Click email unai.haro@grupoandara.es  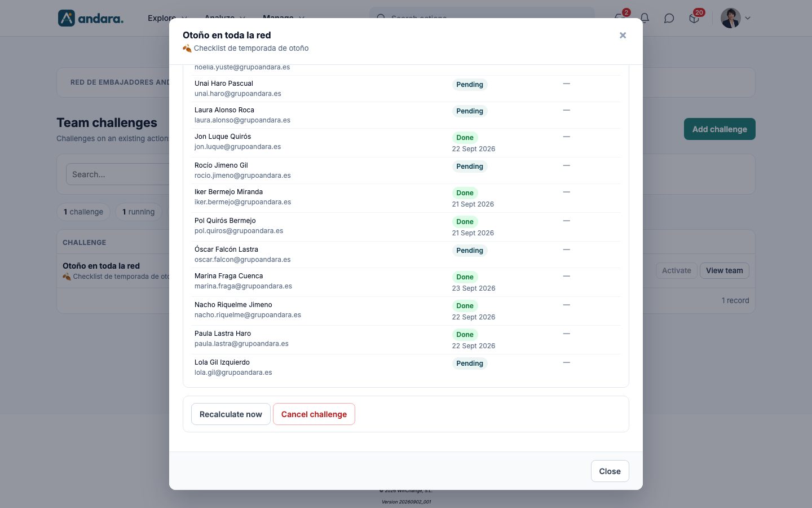[x=238, y=94]
